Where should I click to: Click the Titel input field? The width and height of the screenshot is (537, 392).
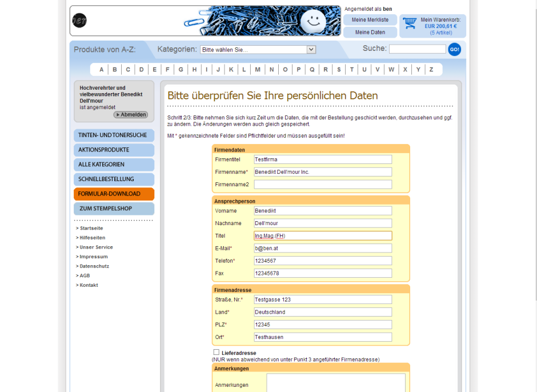click(x=323, y=236)
